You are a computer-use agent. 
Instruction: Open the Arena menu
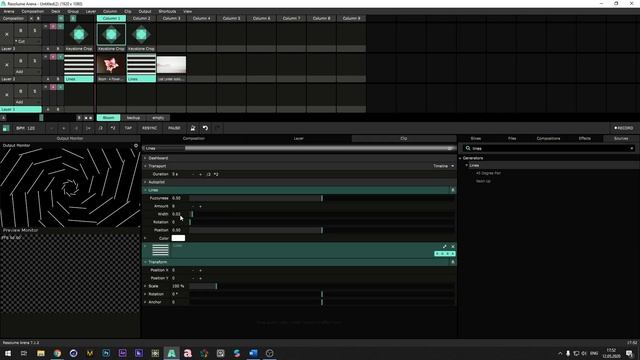9,11
